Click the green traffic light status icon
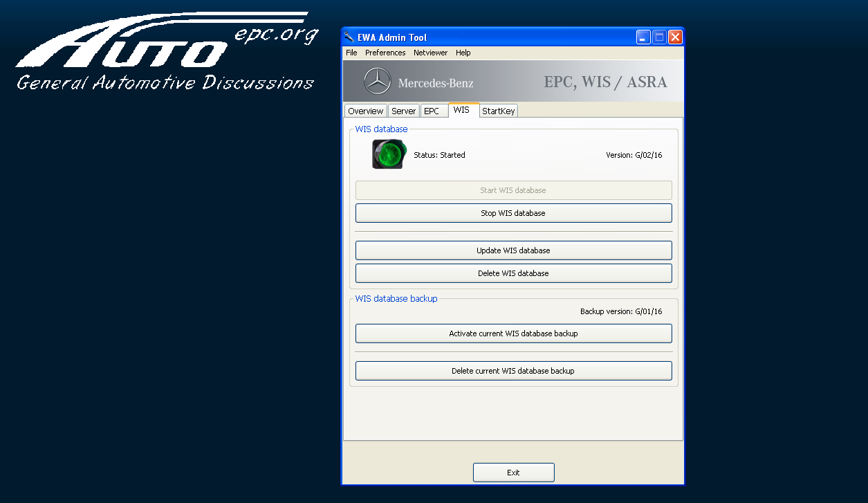 tap(389, 154)
